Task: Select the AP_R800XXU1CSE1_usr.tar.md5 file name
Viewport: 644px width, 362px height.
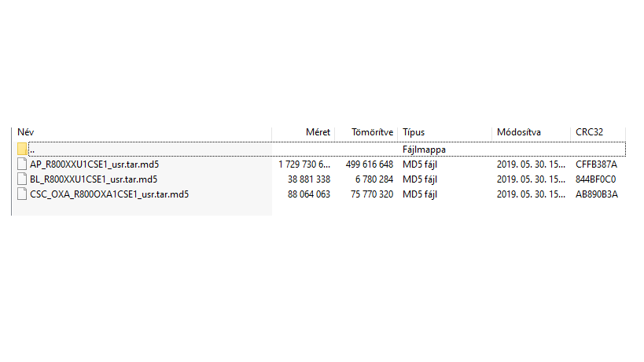Action: click(94, 164)
